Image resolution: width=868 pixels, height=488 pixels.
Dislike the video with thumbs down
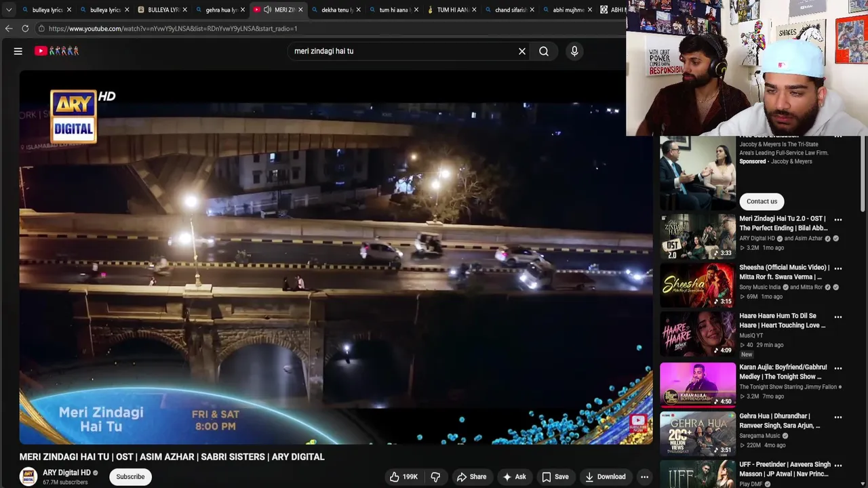[x=435, y=476]
